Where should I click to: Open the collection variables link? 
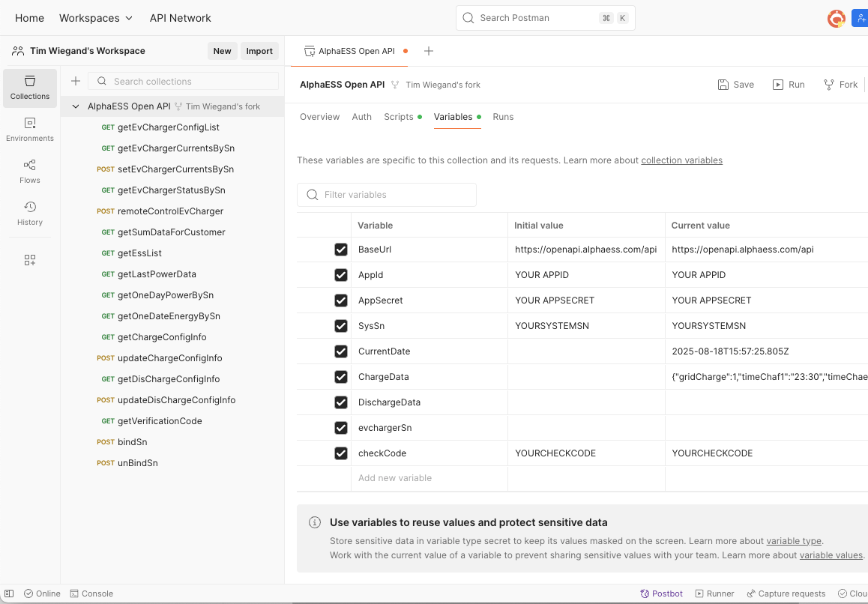pyautogui.click(x=681, y=160)
